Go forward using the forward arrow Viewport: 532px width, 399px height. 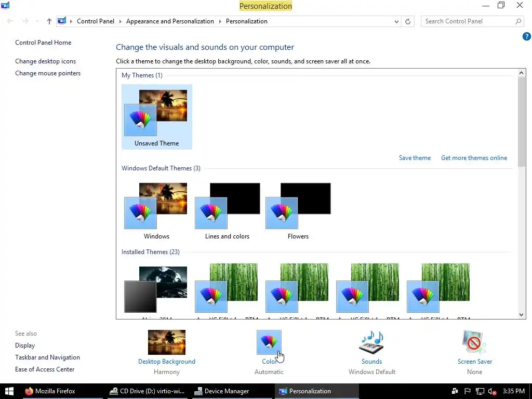[25, 21]
